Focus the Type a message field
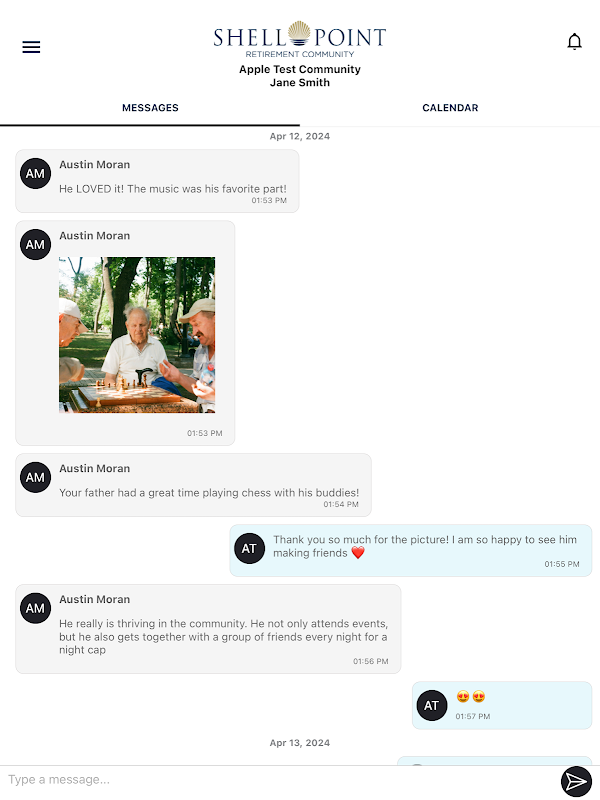This screenshot has height=800, width=600. tap(278, 780)
